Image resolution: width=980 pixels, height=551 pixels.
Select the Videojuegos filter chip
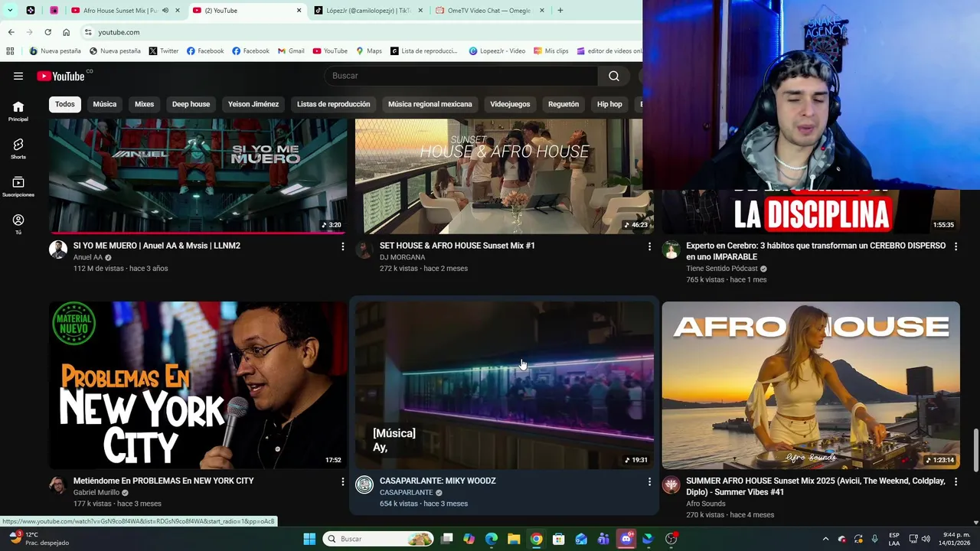click(x=510, y=104)
